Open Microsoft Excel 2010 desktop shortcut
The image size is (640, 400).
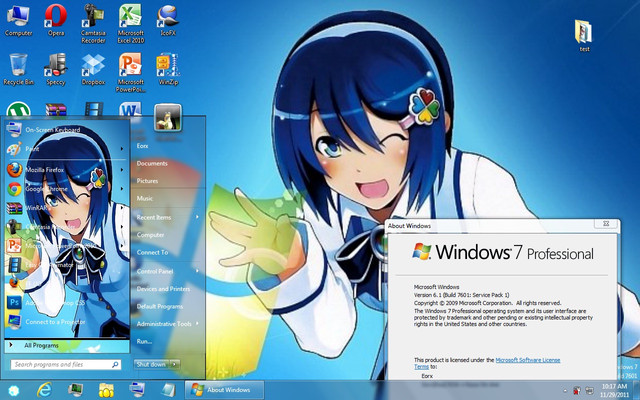(x=131, y=24)
